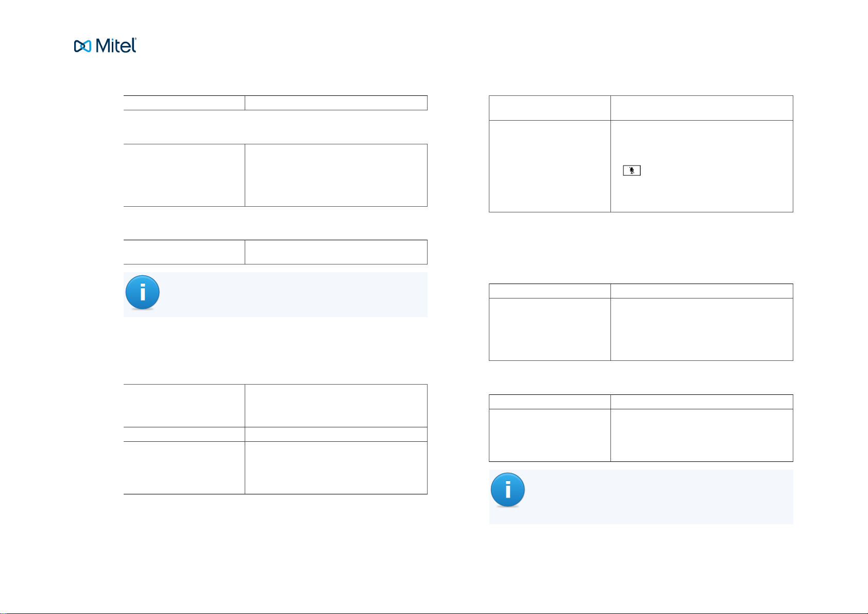This screenshot has width=868, height=614.
Task: Click the shaded note box beside right info icon
Action: click(x=641, y=497)
